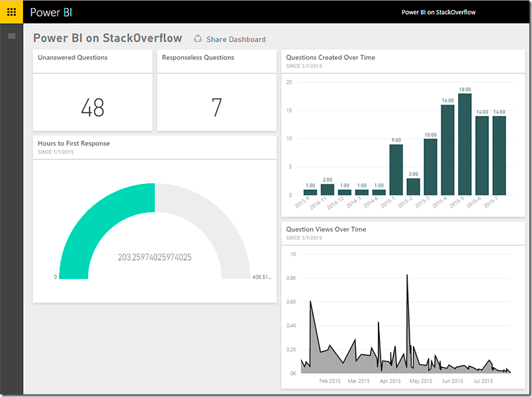The image size is (532, 397).
Task: Click the 48 unanswered questions value
Action: pyautogui.click(x=92, y=108)
